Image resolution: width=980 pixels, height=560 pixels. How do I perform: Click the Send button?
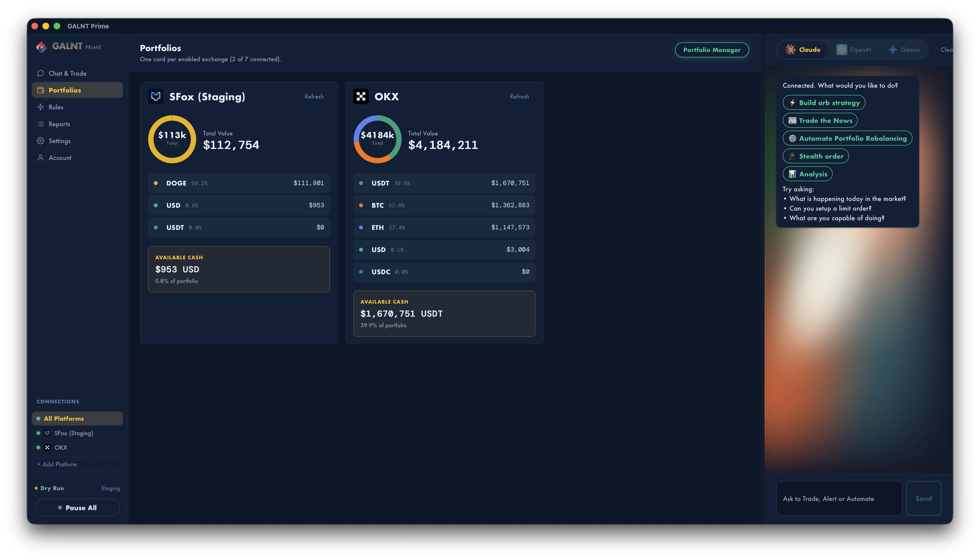[923, 499]
